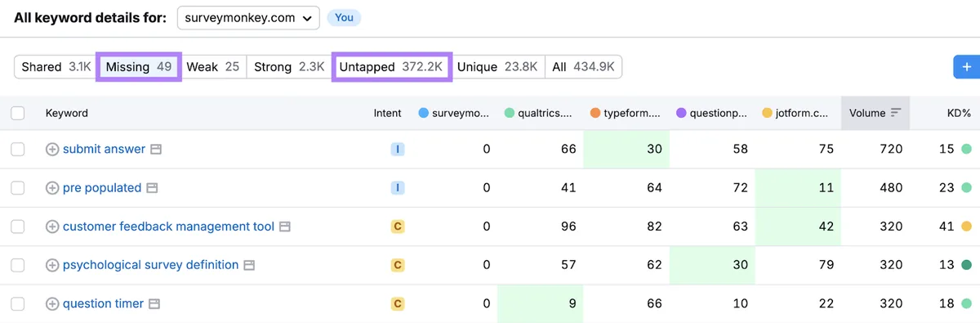Click jotform position 11 for 'pre populated'

798,188
